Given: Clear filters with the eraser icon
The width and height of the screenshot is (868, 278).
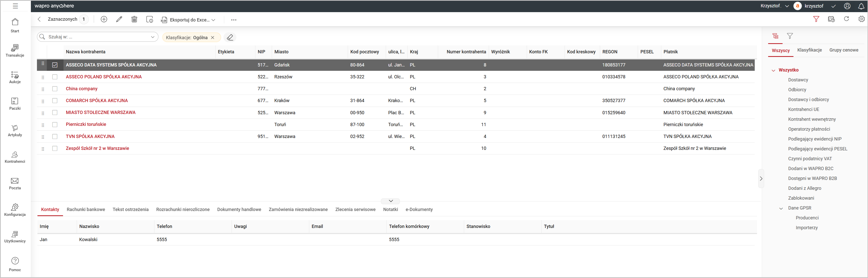Looking at the screenshot, I should pyautogui.click(x=230, y=37).
